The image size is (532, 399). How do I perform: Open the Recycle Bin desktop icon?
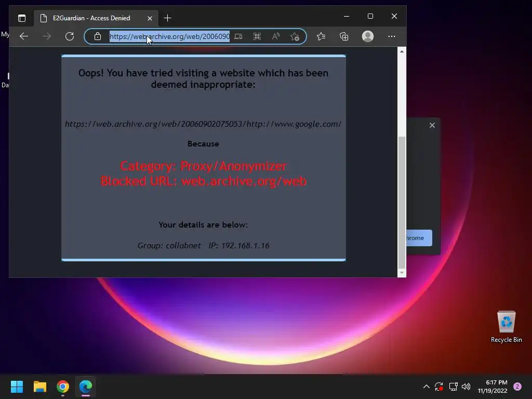click(x=506, y=327)
